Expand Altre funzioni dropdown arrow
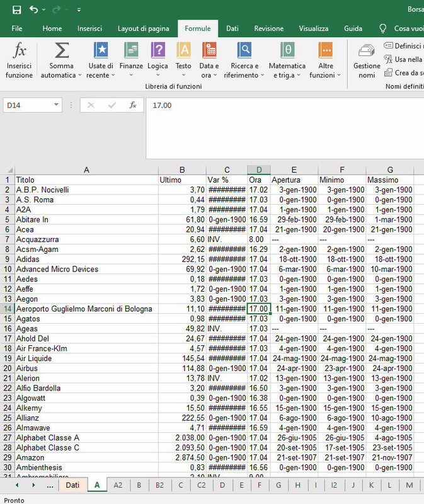The image size is (424, 504). [339, 75]
